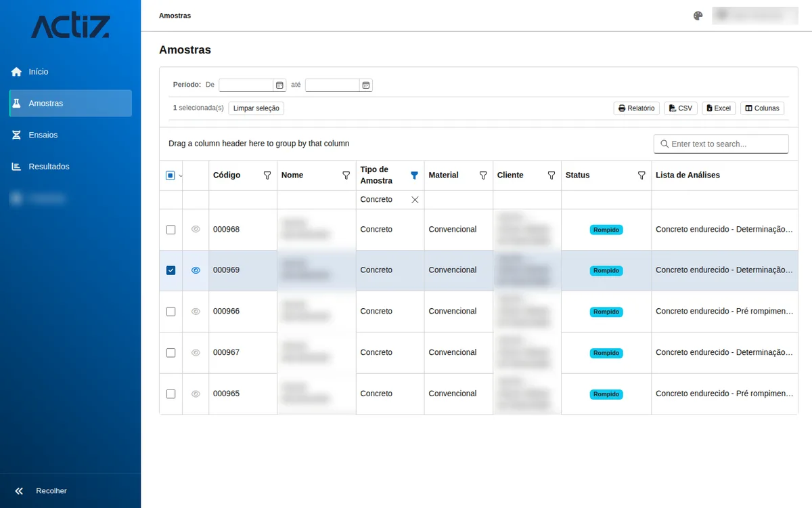View sample 000968 details eye icon
This screenshot has width=812, height=508.
point(196,230)
